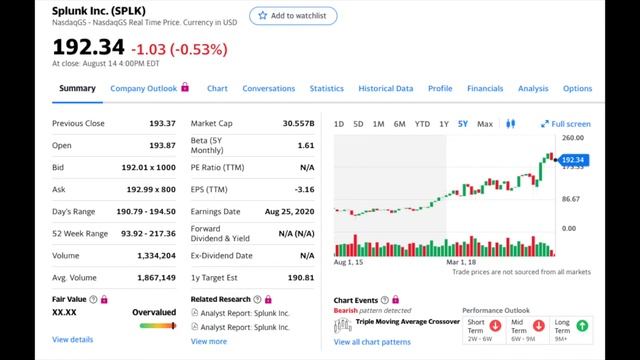Click the Mar 1, 18 chart date label
Screen dimensions: 640x360
pyautogui.click(x=461, y=262)
